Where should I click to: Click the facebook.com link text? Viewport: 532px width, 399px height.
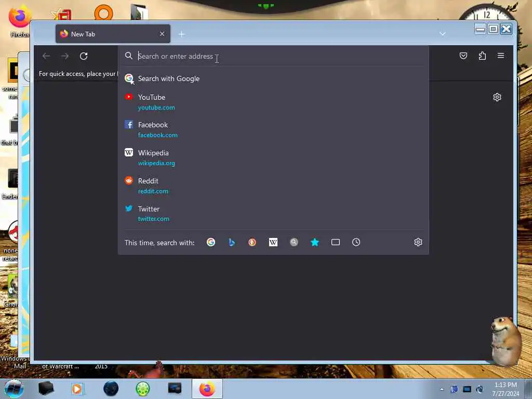[x=158, y=135]
